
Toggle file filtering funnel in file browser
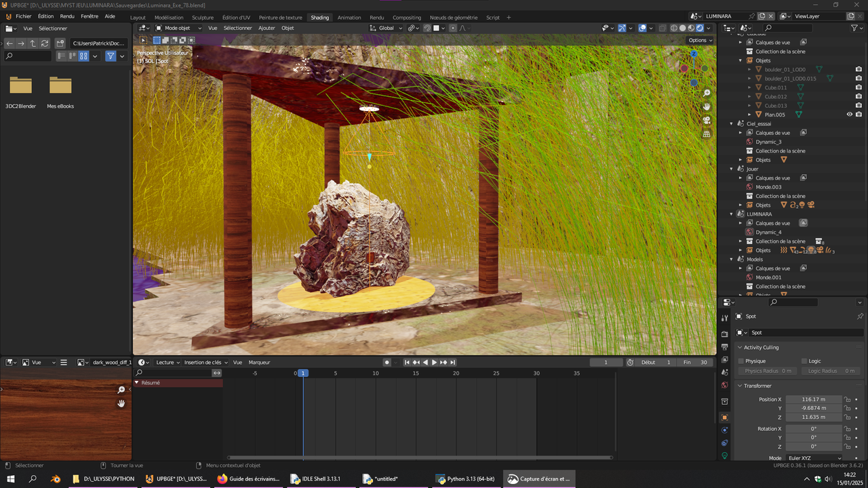pyautogui.click(x=111, y=56)
